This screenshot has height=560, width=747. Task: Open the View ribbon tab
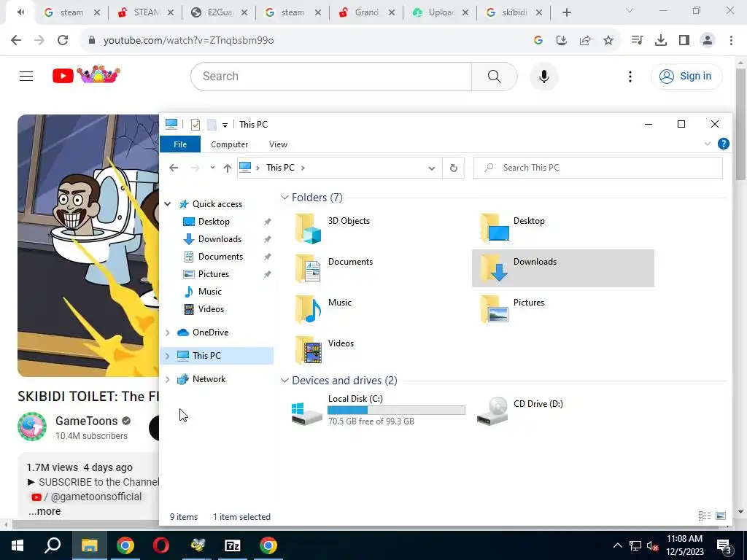(x=278, y=144)
